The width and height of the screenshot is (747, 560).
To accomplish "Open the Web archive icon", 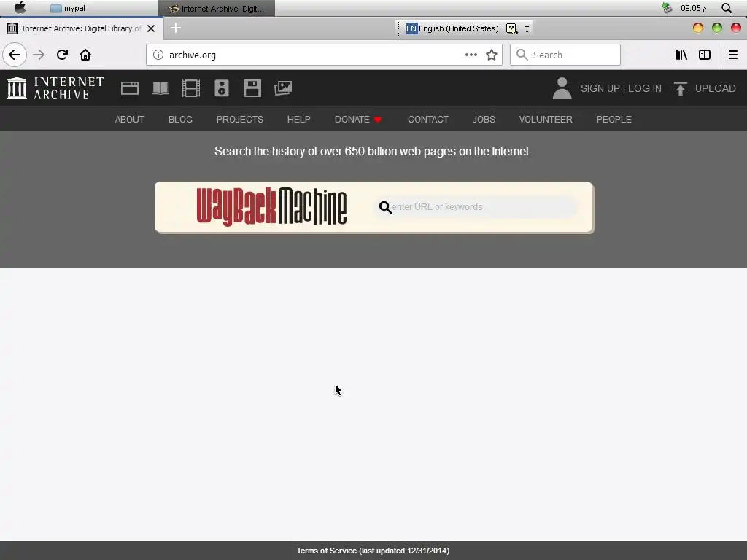I will [x=130, y=88].
